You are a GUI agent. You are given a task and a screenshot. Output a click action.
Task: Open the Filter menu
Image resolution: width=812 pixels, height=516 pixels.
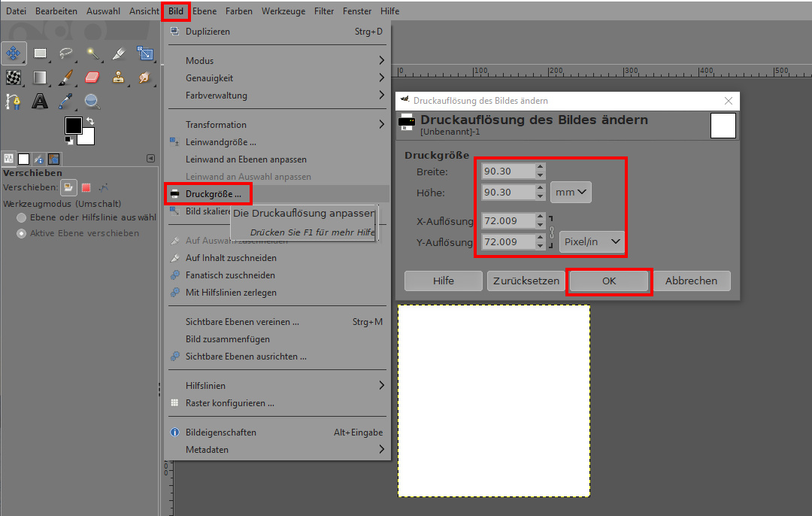tap(323, 11)
